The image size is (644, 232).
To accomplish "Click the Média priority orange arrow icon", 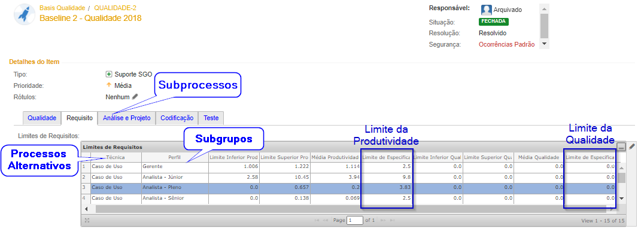I will point(109,86).
